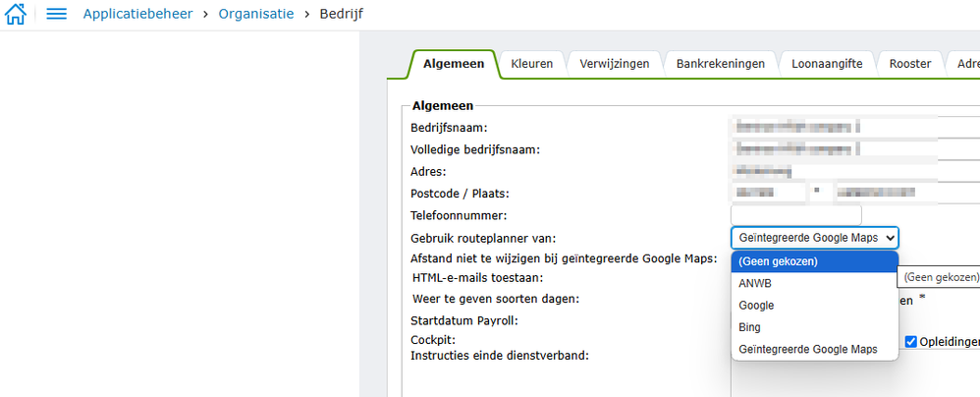This screenshot has height=397, width=980.
Task: Click the home icon
Action: click(16, 15)
